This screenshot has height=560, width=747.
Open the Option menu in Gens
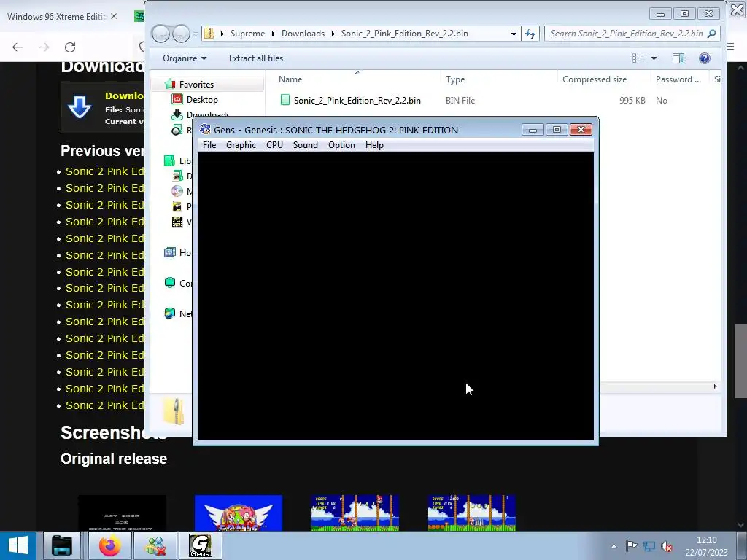[341, 145]
